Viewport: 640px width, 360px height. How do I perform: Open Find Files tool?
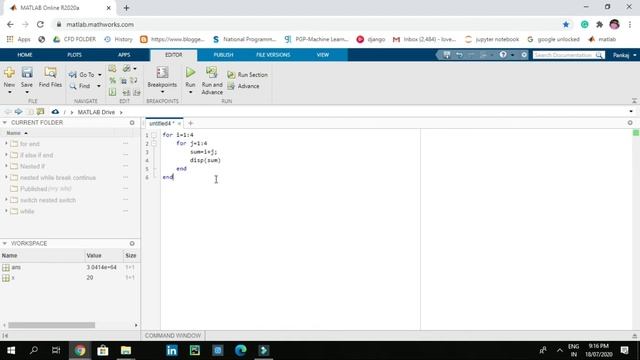point(50,77)
